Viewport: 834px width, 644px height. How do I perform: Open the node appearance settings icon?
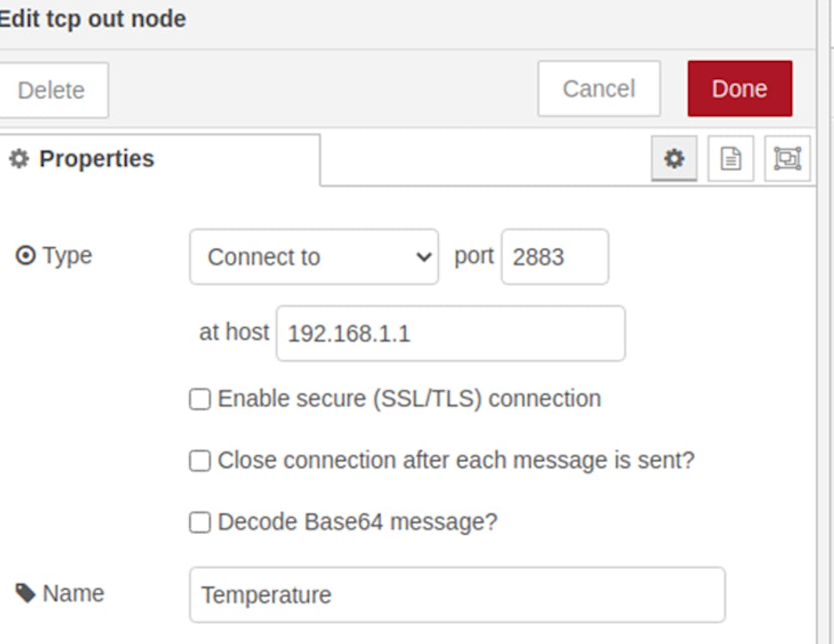click(x=787, y=158)
